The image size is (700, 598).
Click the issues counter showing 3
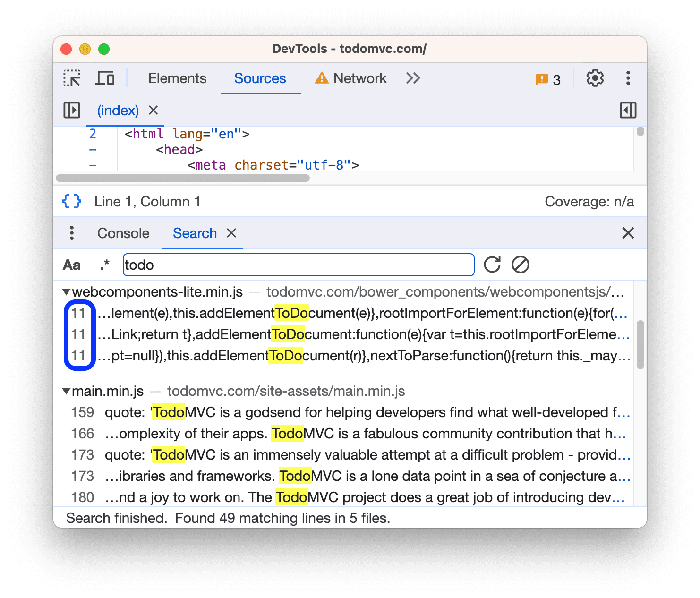pos(548,79)
